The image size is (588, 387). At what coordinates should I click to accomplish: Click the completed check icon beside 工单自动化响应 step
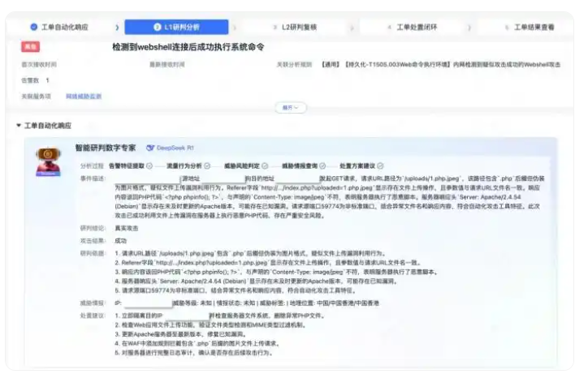(34, 27)
